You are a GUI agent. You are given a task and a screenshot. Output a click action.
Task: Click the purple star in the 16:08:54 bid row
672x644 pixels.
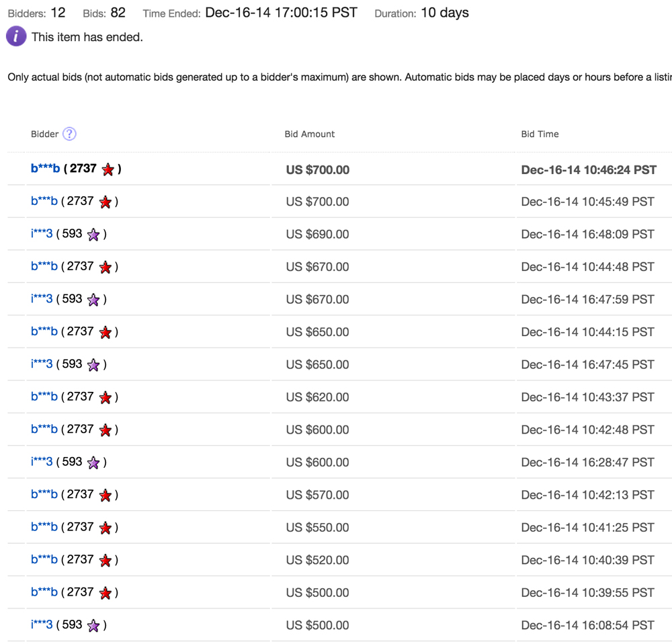[x=93, y=626]
